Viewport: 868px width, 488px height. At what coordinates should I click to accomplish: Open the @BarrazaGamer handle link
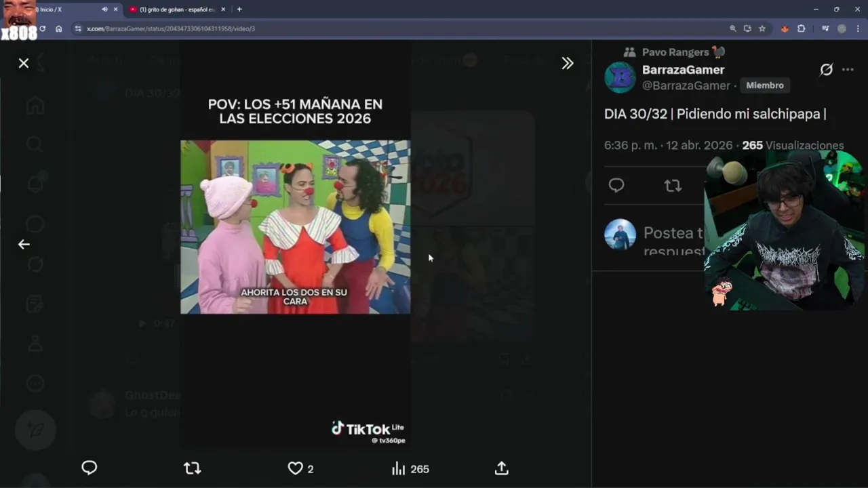pos(686,85)
